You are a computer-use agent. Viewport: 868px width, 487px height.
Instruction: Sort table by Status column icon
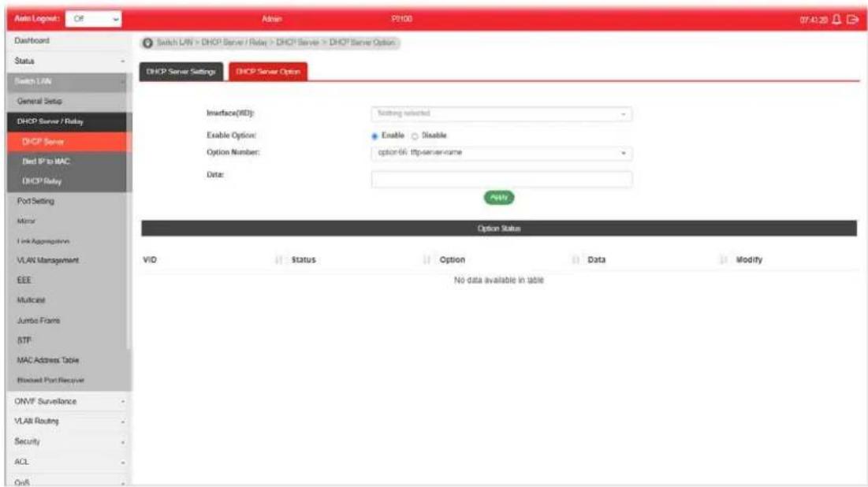tap(427, 259)
